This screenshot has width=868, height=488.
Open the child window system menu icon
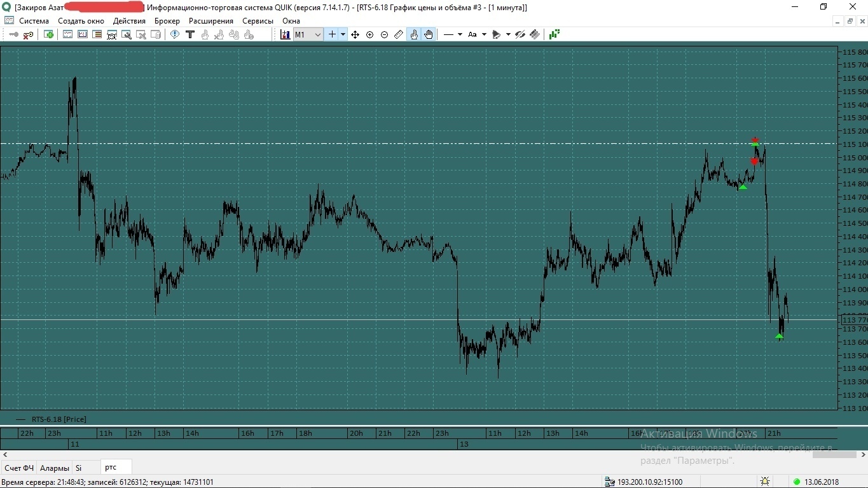click(x=9, y=20)
